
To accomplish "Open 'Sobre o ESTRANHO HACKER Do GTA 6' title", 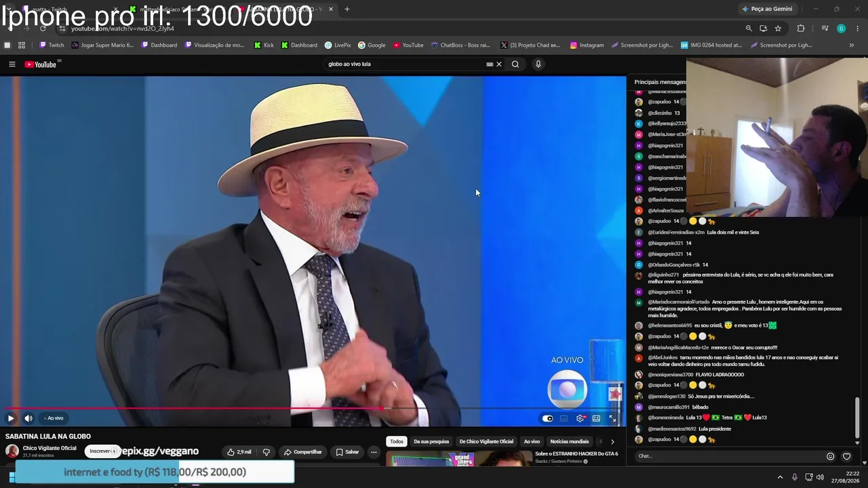I will pos(576,454).
